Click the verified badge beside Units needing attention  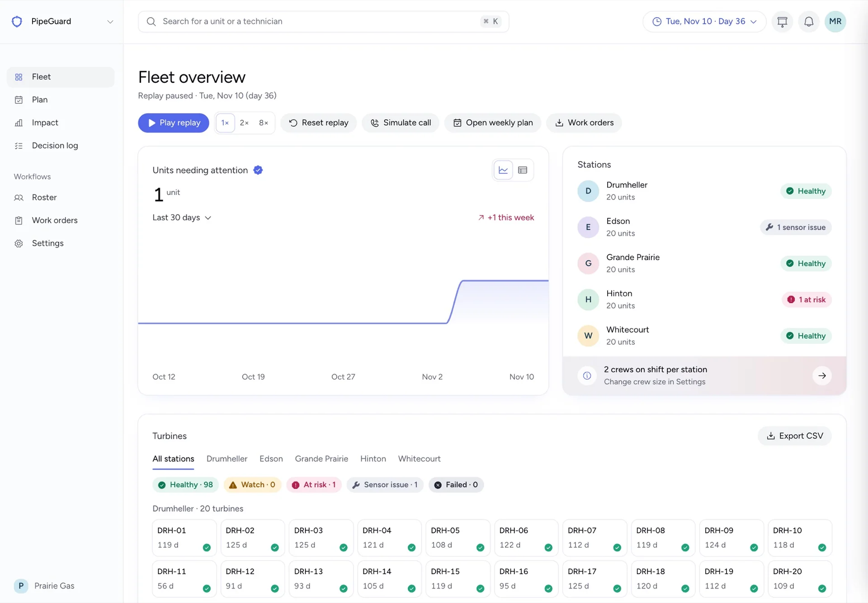coord(258,170)
